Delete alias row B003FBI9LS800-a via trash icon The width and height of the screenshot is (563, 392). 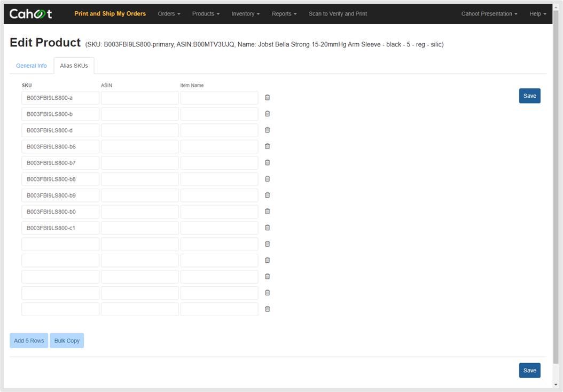(x=267, y=98)
